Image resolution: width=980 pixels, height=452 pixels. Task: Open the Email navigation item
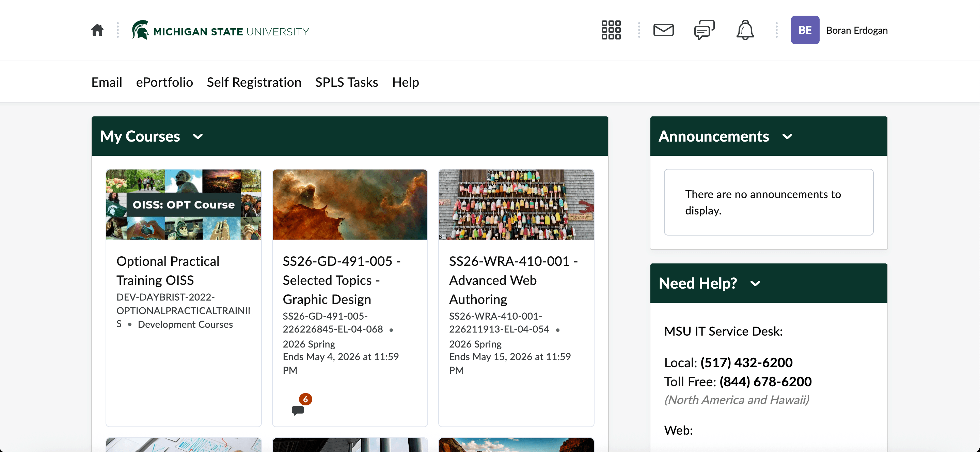tap(107, 82)
